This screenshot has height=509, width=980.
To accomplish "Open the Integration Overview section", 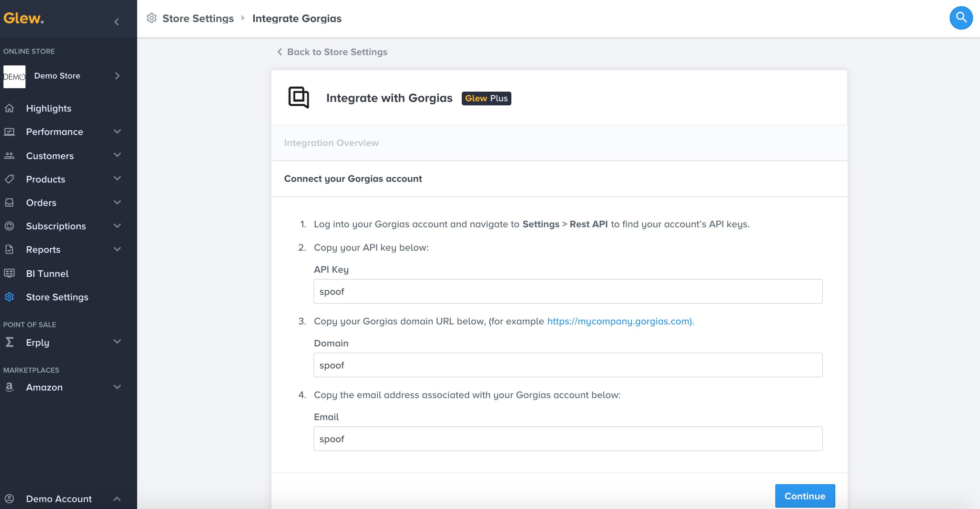I will [x=559, y=143].
